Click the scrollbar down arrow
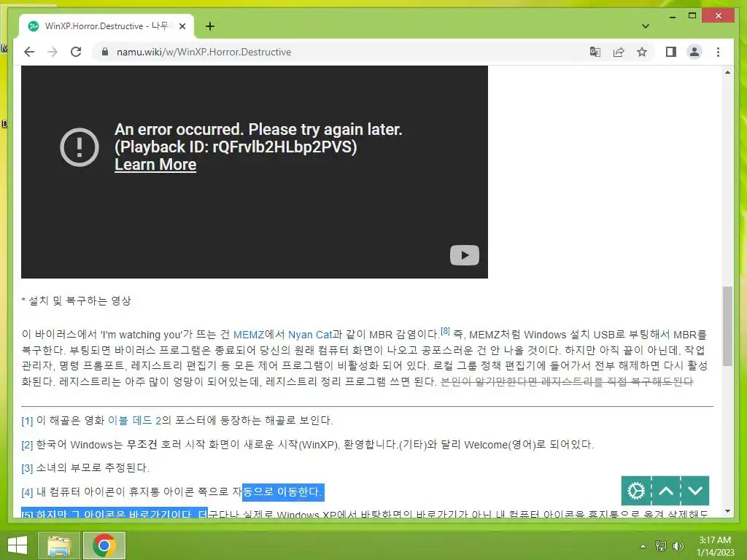 [727, 511]
